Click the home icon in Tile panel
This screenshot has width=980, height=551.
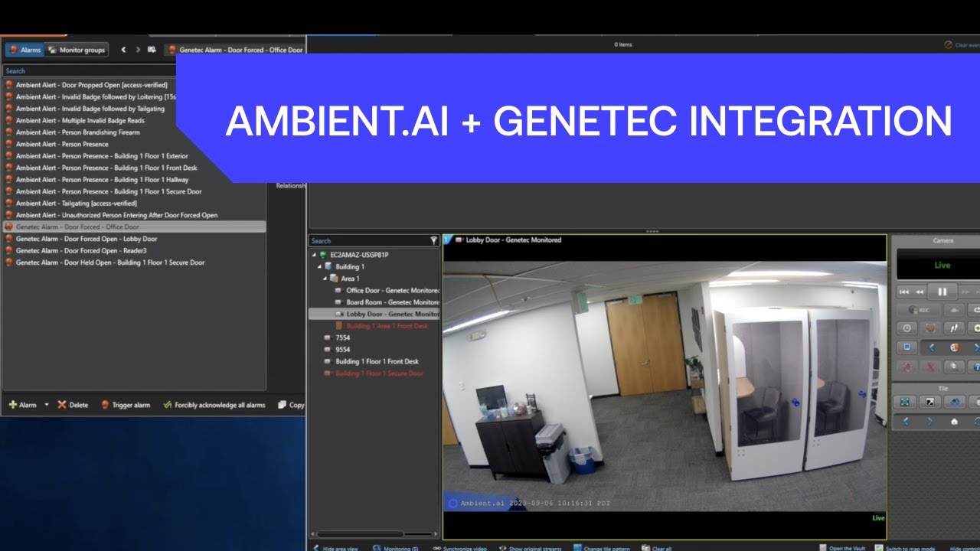click(954, 422)
